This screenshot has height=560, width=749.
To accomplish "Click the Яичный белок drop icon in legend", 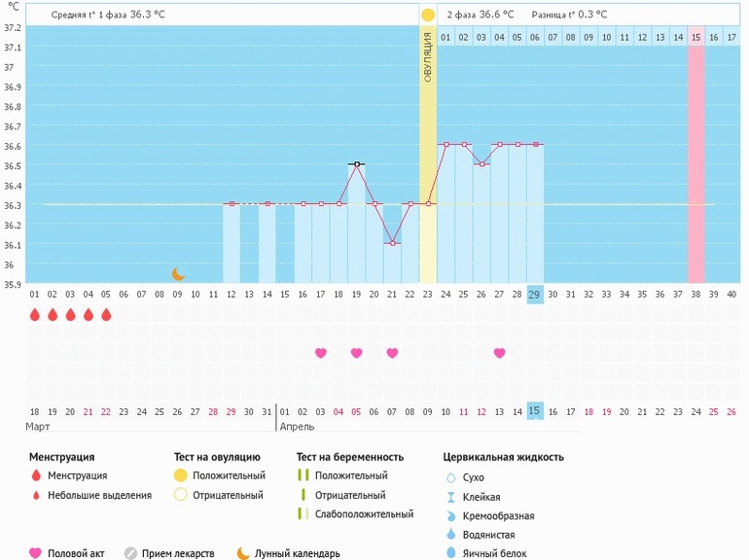I will coord(450,553).
